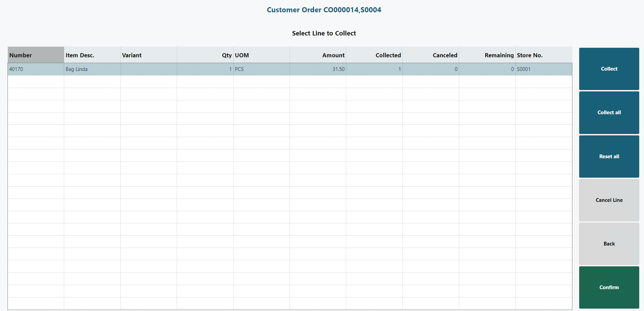Click the Collect all button
Viewport: 644px width, 311px height.
(x=609, y=113)
